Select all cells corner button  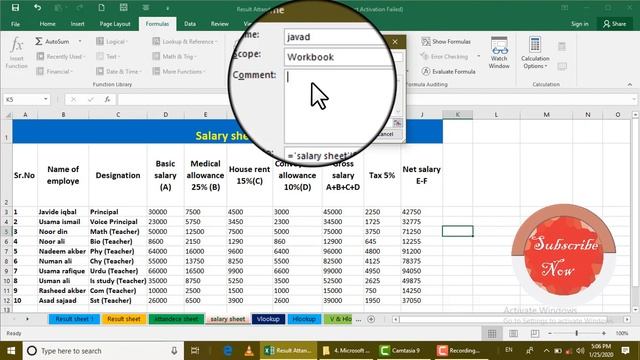7,115
